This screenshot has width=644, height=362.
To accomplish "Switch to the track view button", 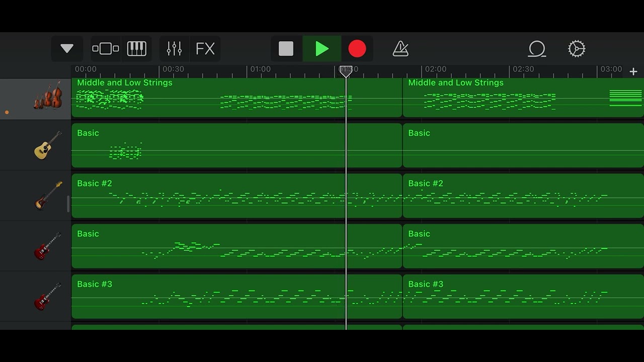I will [x=106, y=49].
